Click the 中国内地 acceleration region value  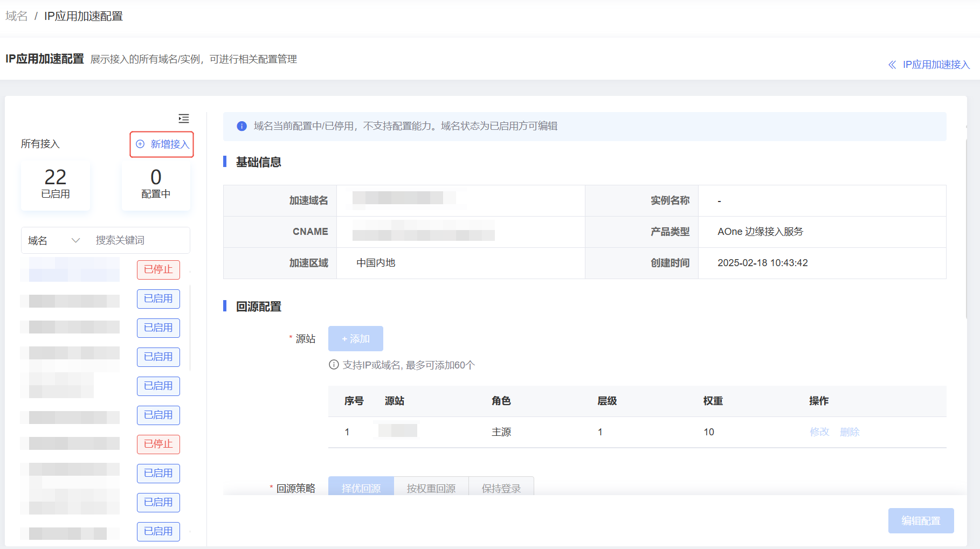coord(376,263)
